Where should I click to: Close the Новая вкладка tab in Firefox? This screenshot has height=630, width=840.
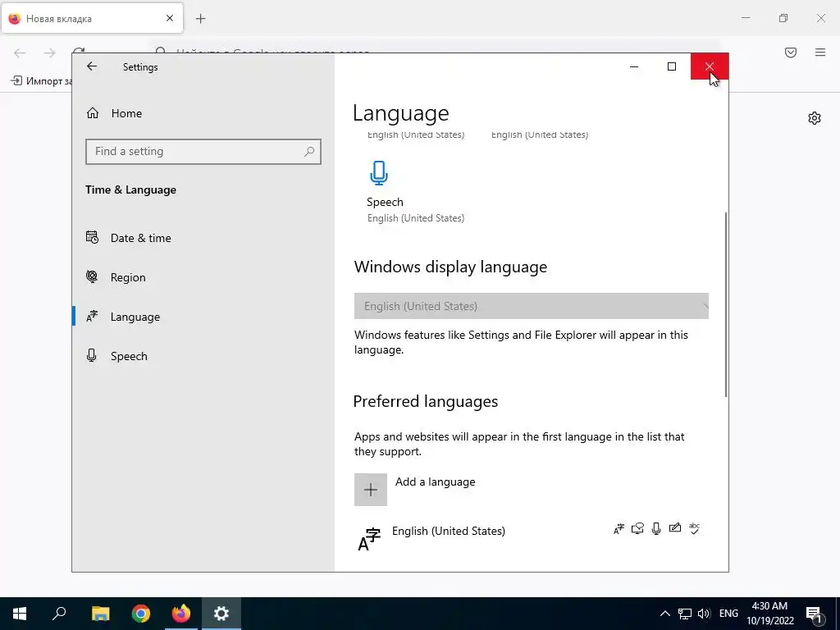click(170, 18)
